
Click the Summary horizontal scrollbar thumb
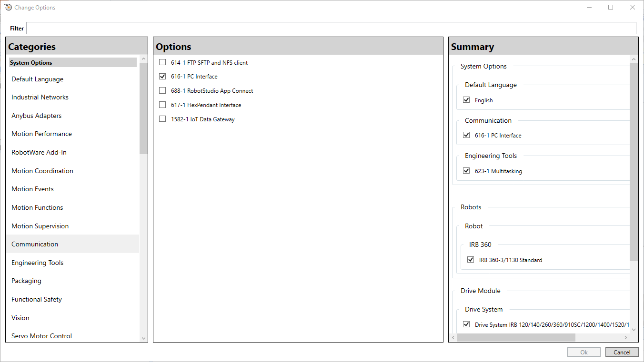516,337
